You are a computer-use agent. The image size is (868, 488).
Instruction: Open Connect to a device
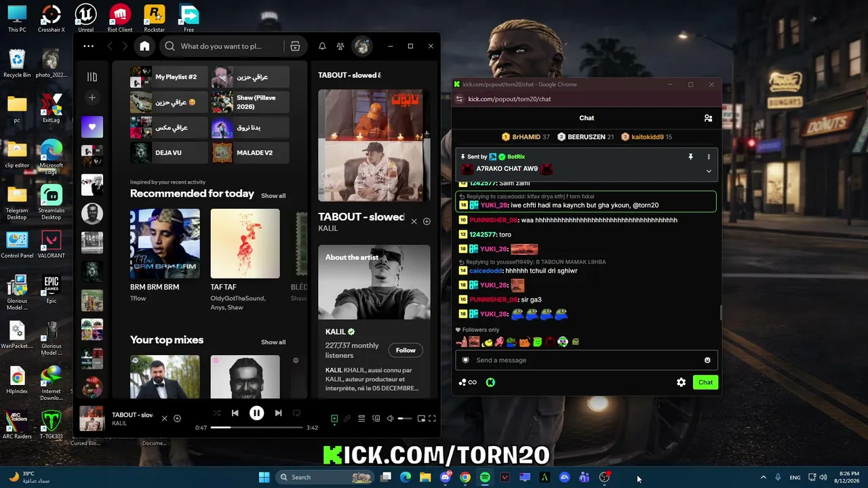(x=376, y=419)
